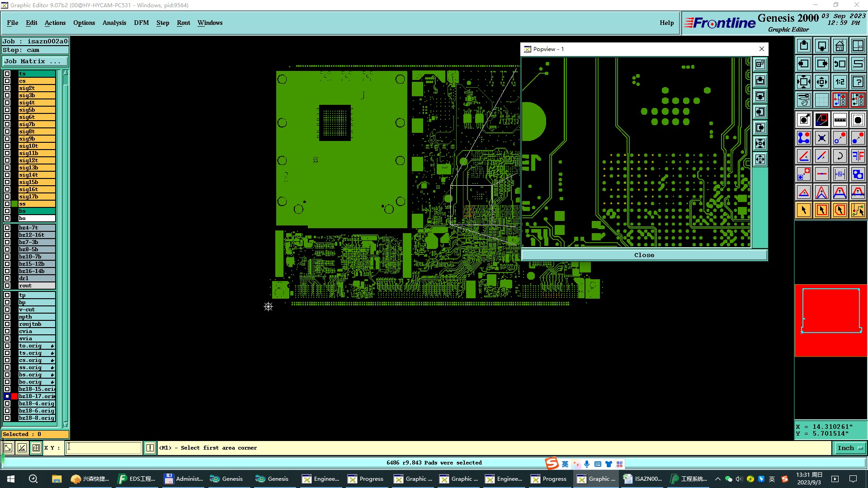The height and width of the screenshot is (488, 868).
Task: Toggle the bz18-17.orig layer checkbox
Action: pos(7,396)
